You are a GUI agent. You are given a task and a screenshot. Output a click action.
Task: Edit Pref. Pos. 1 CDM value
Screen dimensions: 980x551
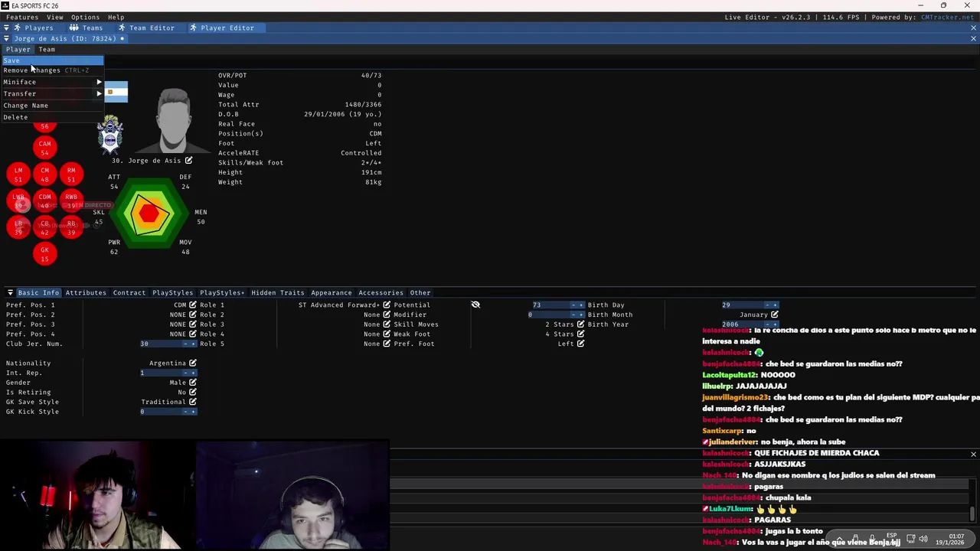tap(192, 305)
